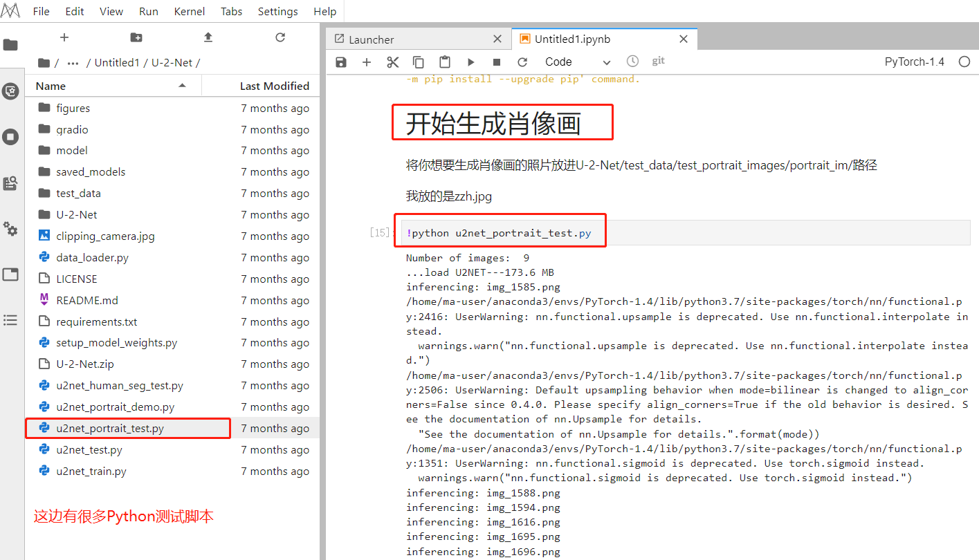The width and height of the screenshot is (979, 560).
Task: Select requirements.txt file
Action: tap(173, 322)
